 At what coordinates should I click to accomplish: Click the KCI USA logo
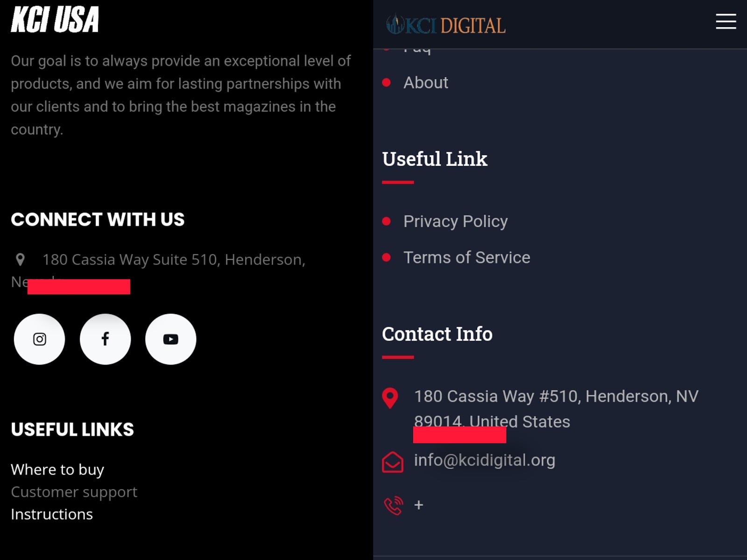point(55,20)
